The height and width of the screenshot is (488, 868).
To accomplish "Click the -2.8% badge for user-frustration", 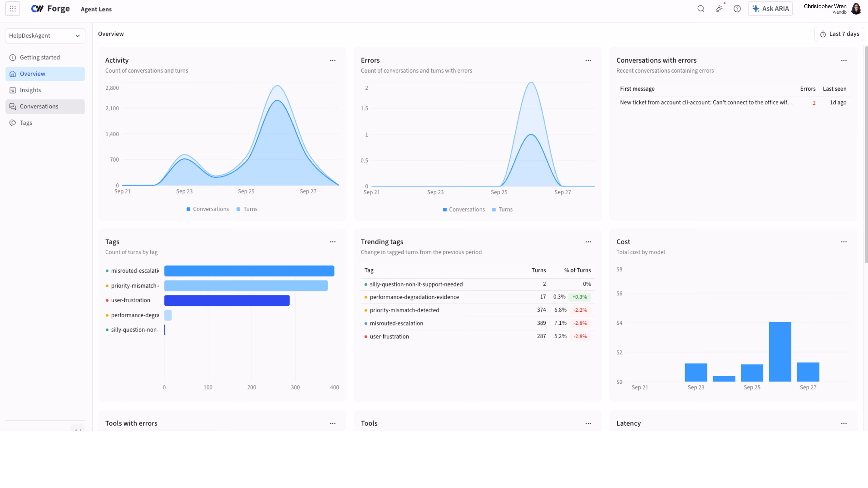I will [580, 336].
